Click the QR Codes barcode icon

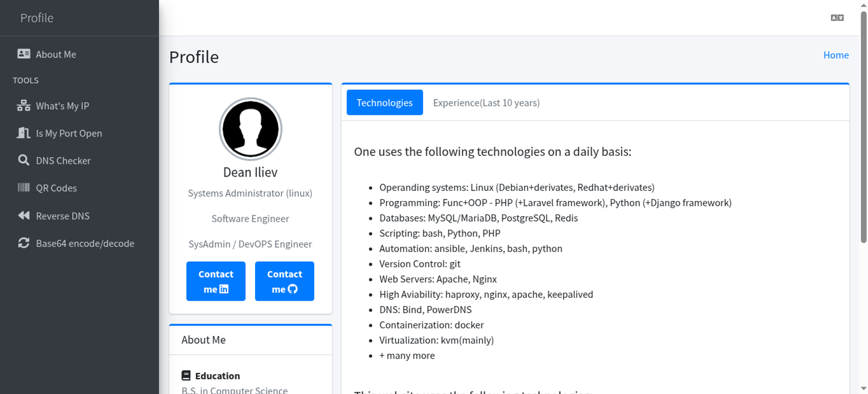coord(23,187)
